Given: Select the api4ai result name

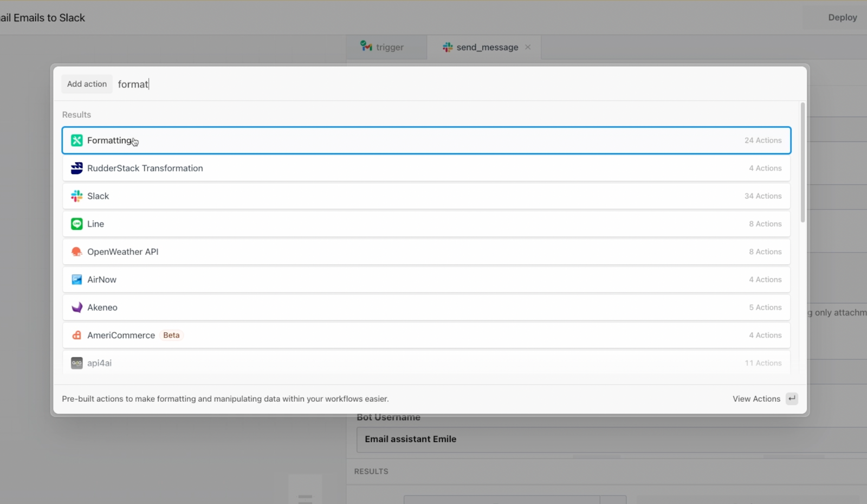Looking at the screenshot, I should tap(99, 363).
